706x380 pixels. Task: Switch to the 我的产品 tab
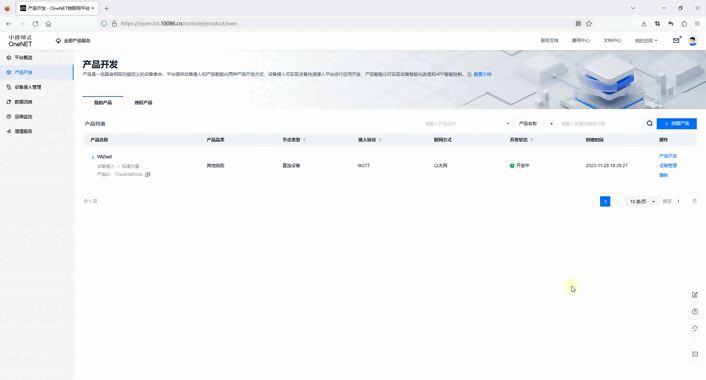(x=103, y=103)
